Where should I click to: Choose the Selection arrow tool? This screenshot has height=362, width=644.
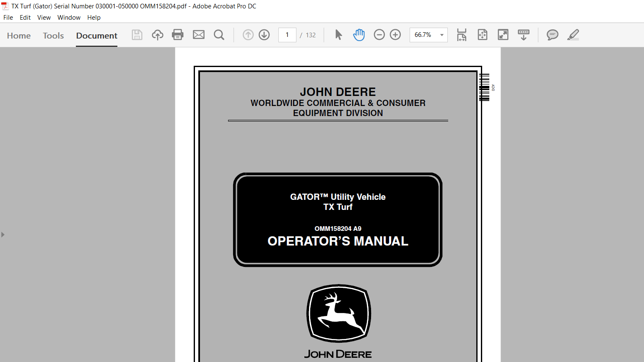click(339, 35)
